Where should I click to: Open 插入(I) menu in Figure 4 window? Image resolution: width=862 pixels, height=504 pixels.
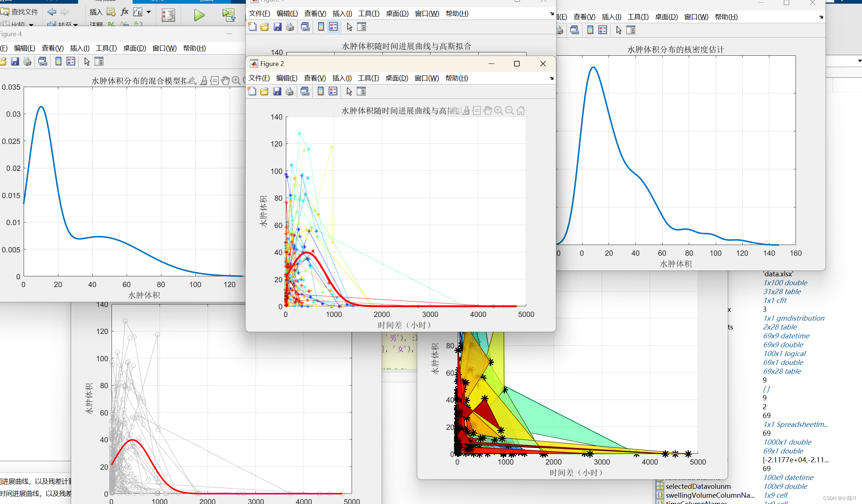tap(79, 48)
